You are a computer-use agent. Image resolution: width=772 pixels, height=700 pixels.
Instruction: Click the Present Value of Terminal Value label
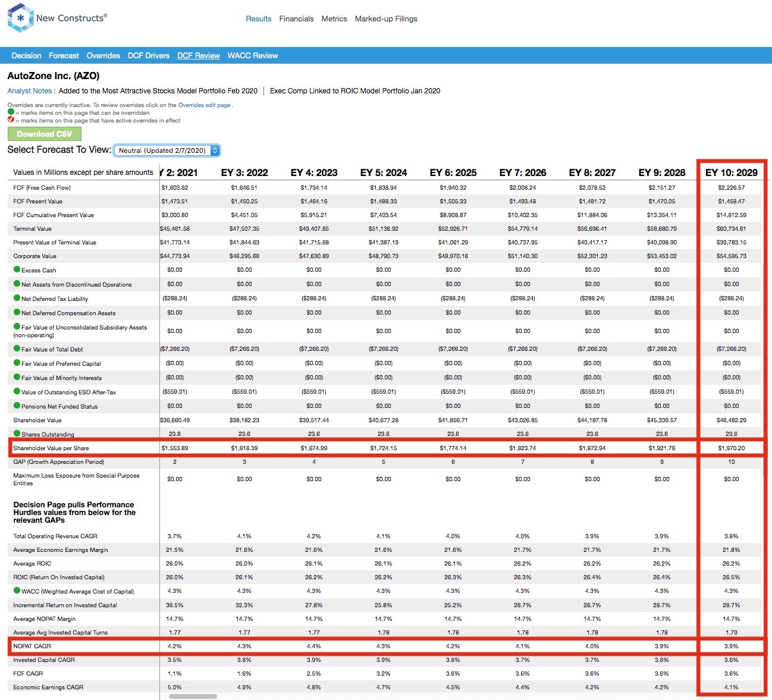[55, 242]
